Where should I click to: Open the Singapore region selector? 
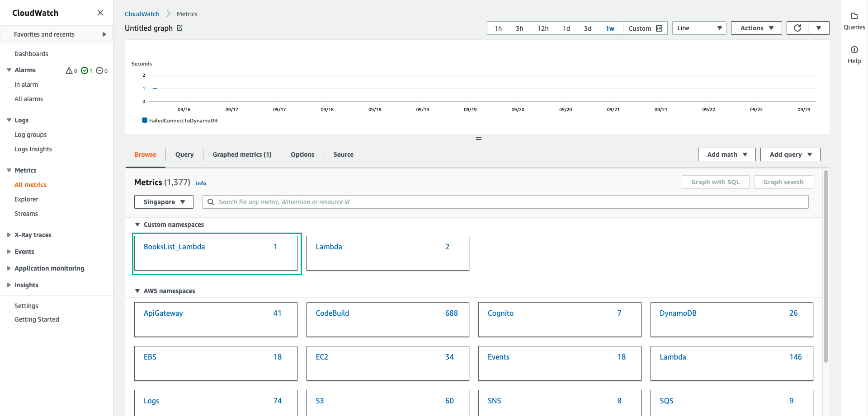(x=164, y=202)
